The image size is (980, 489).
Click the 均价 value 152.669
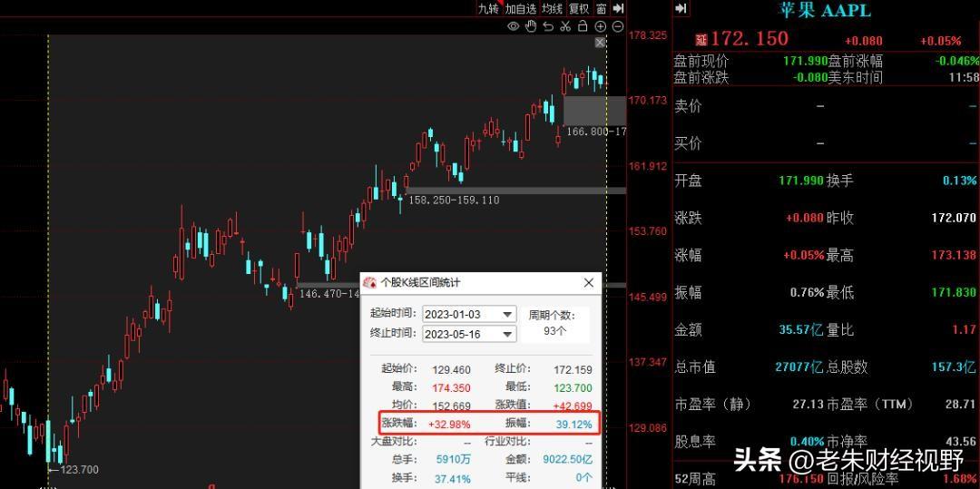coord(451,406)
